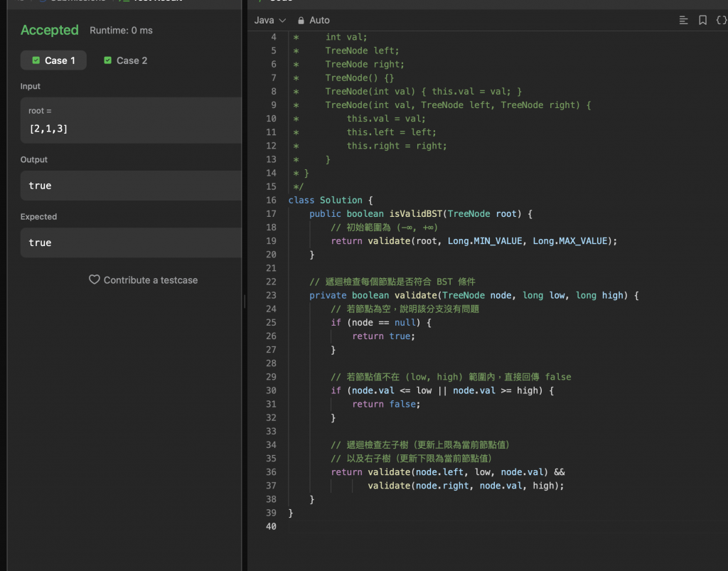Click the bookmark icon in editor toolbar

pos(702,20)
